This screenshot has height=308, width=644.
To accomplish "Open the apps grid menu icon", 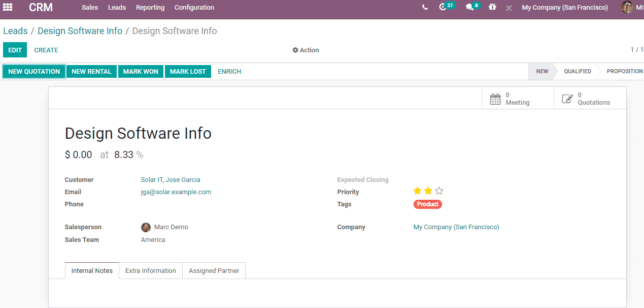I will (8, 7).
